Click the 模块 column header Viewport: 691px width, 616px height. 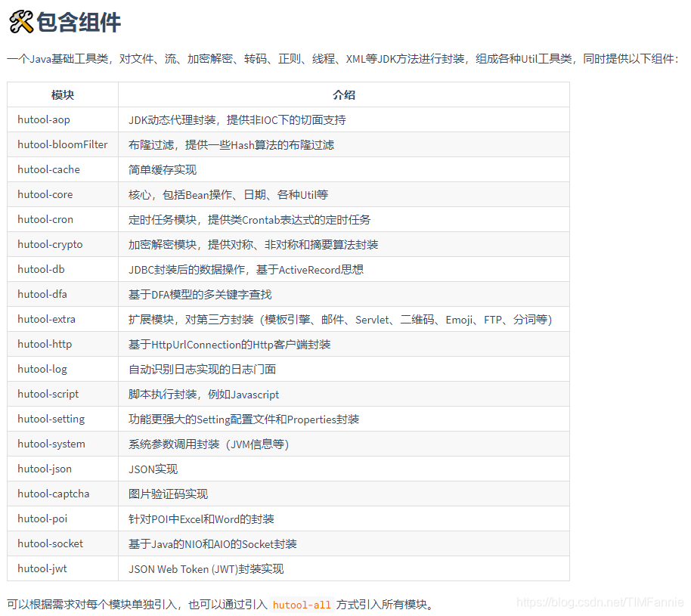point(61,94)
